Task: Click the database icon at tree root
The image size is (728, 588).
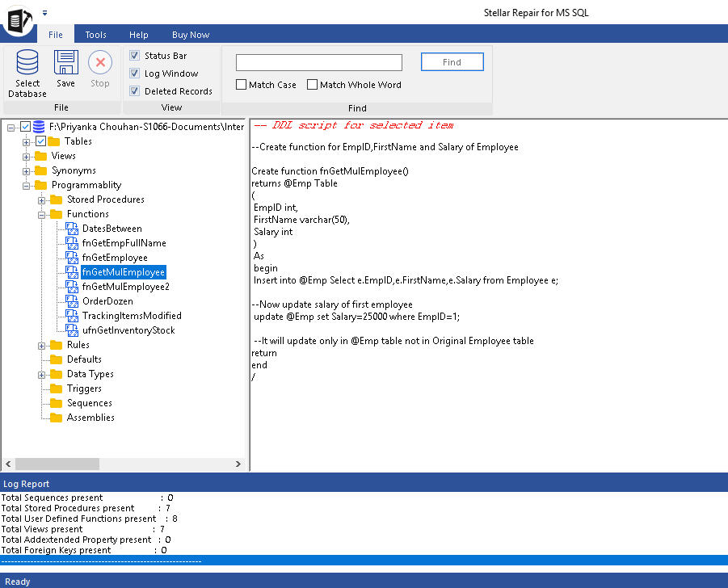Action: click(39, 127)
